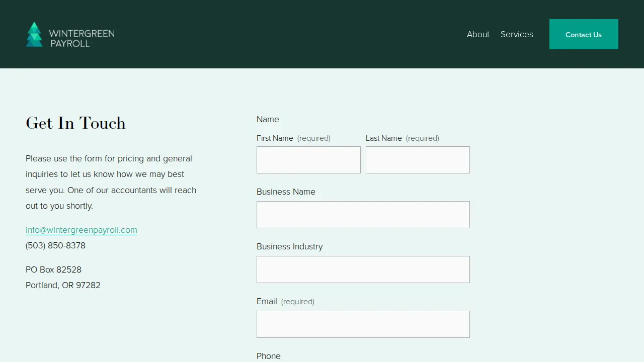The image size is (644, 362).
Task: Open the Services page
Action: click(x=517, y=34)
